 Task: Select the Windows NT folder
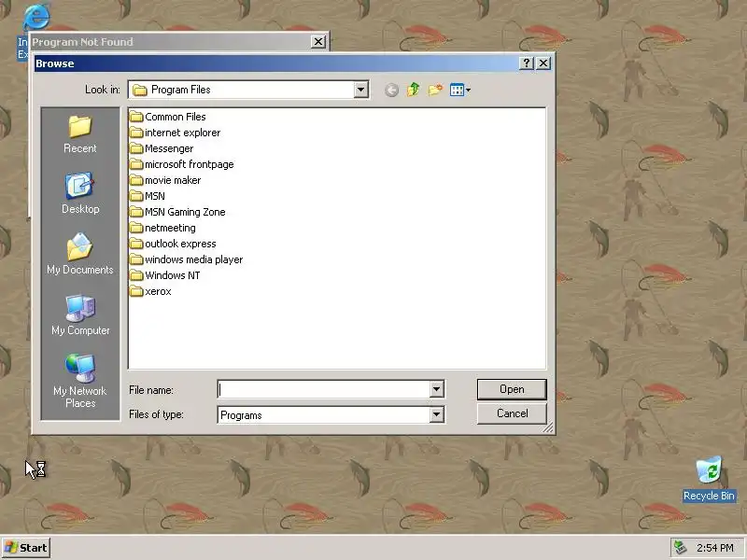click(165, 275)
